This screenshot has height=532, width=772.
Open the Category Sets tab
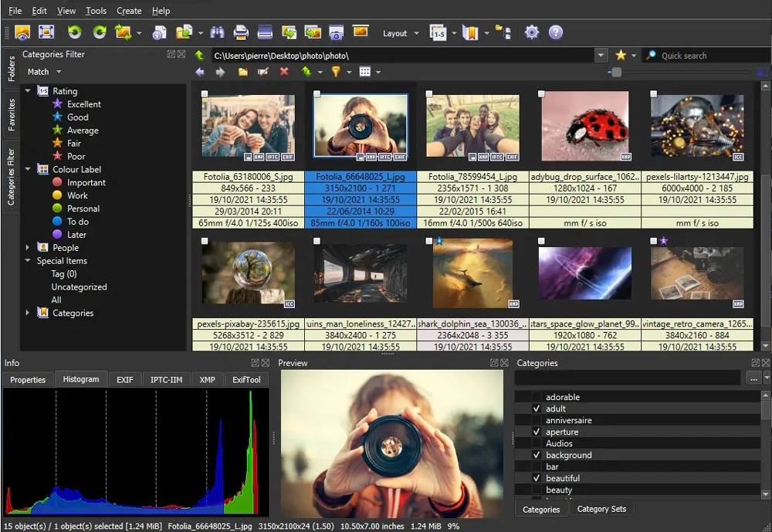601,509
